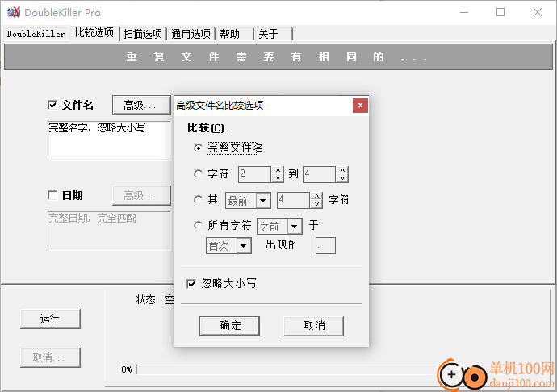This screenshot has width=557, height=392.
Task: Decrease the character start value spinner
Action: 278,178
